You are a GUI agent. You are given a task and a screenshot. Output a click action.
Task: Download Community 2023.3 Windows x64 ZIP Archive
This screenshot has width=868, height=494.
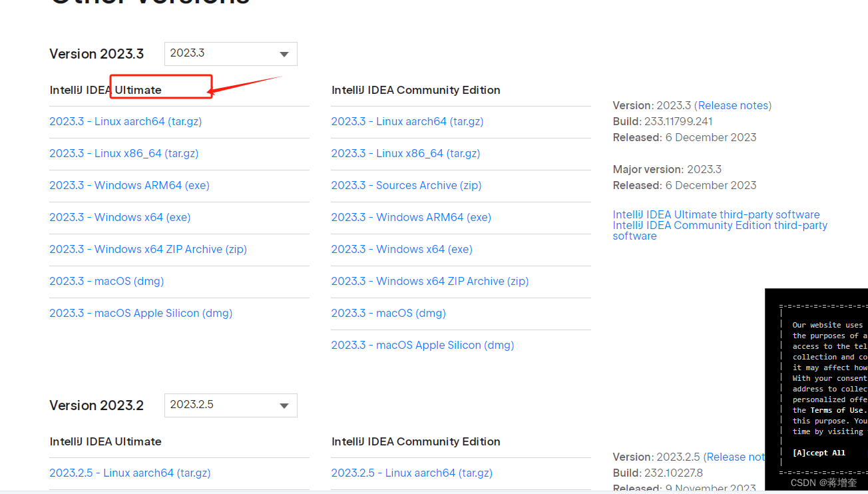click(x=430, y=281)
